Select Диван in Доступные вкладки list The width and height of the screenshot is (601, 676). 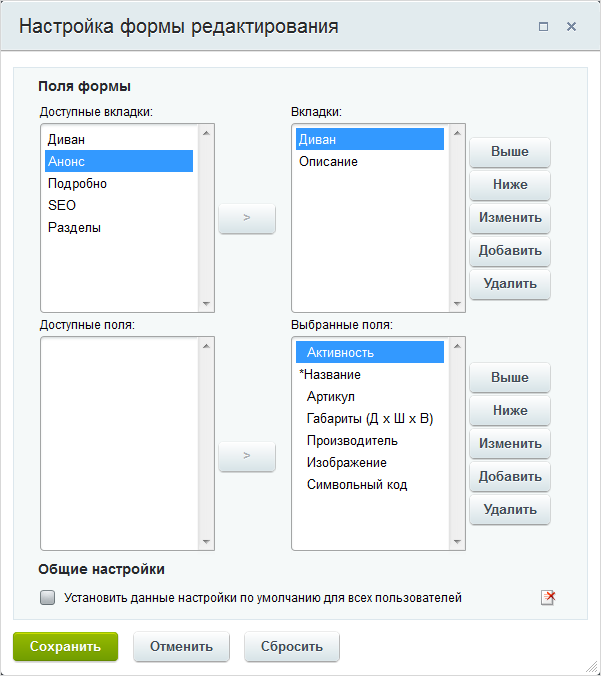119,139
